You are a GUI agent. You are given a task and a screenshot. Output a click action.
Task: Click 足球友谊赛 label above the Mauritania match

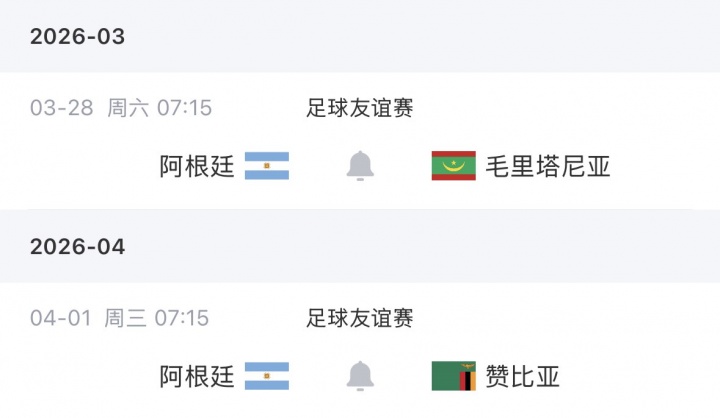click(360, 108)
